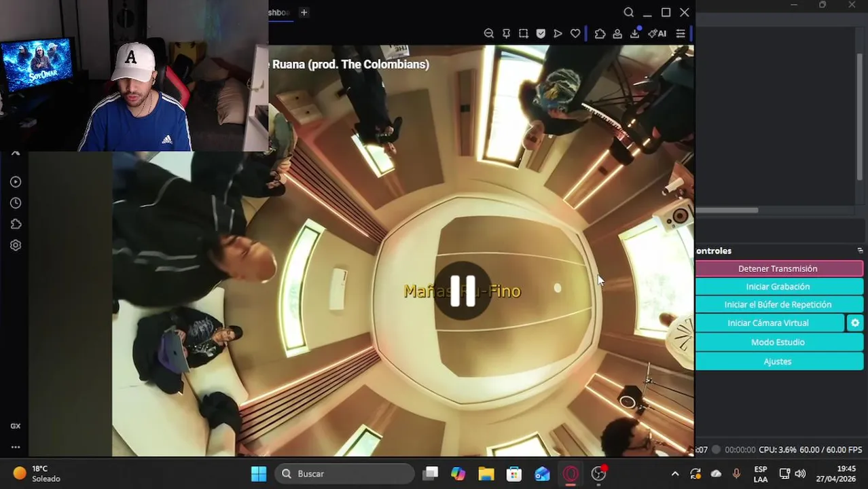Screen dimensions: 868x489
Task: Click the vertical scrollbar in OBS window
Action: (x=860, y=115)
